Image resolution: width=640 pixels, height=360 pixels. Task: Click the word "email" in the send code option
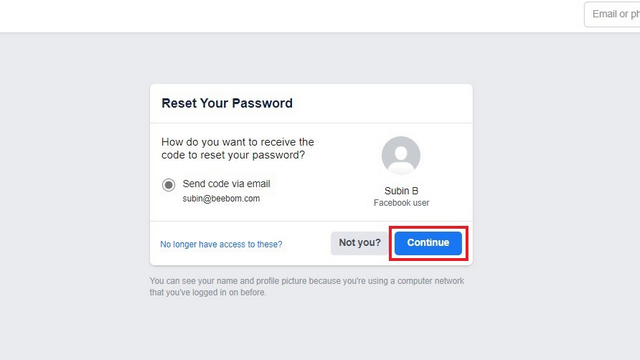(258, 184)
